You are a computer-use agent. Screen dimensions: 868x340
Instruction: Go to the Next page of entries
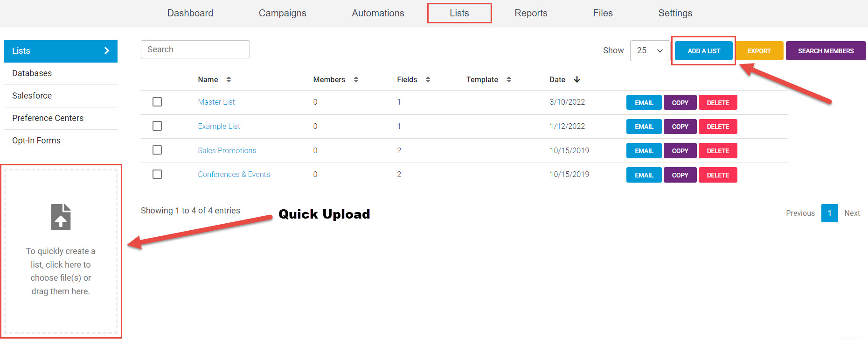point(852,213)
